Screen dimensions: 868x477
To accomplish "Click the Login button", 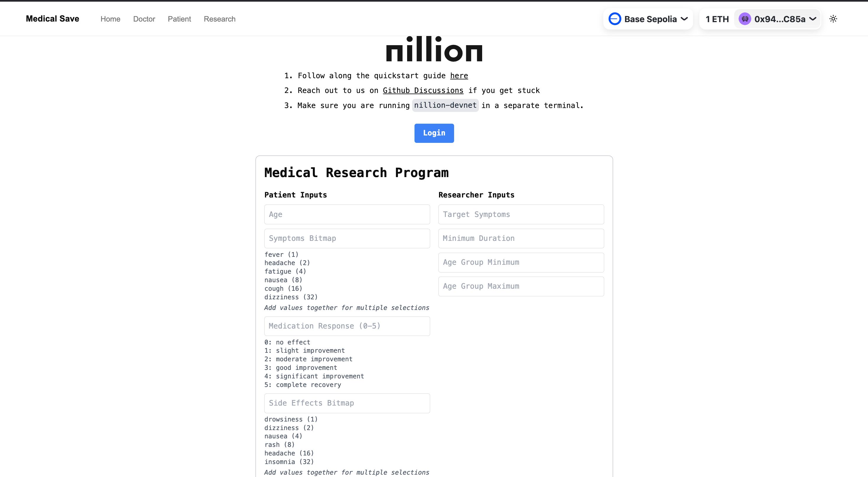I will point(434,133).
